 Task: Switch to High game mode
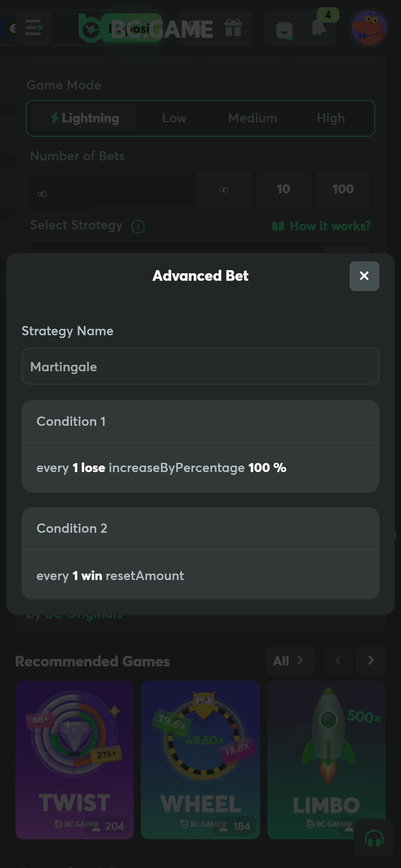pos(331,118)
